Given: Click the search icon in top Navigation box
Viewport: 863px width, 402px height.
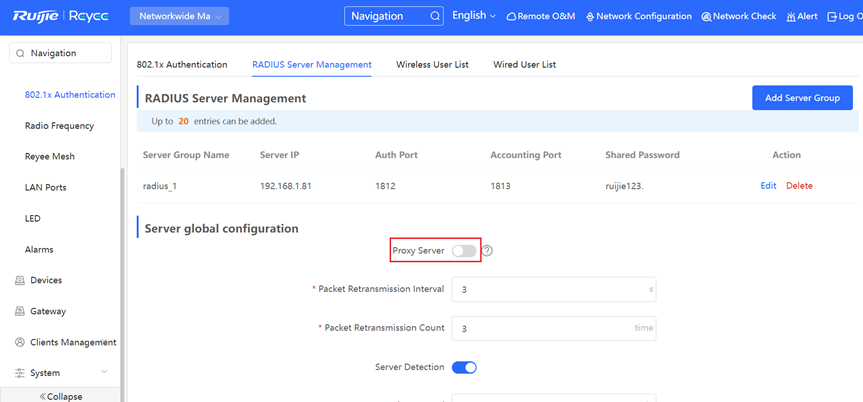Looking at the screenshot, I should click(435, 16).
